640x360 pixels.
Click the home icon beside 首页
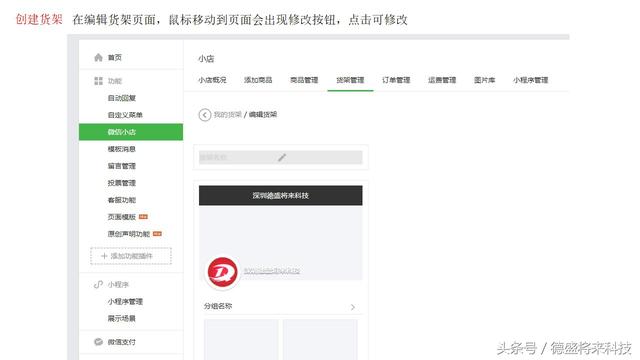click(98, 58)
